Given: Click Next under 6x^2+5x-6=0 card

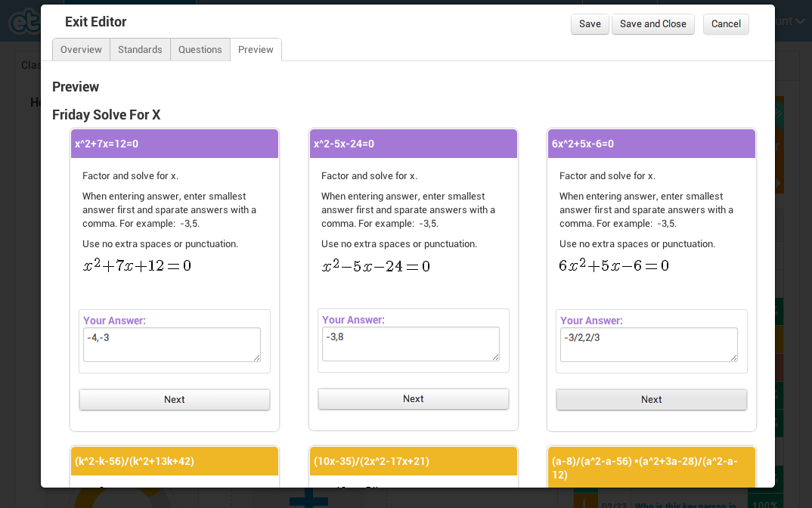Looking at the screenshot, I should coord(652,400).
